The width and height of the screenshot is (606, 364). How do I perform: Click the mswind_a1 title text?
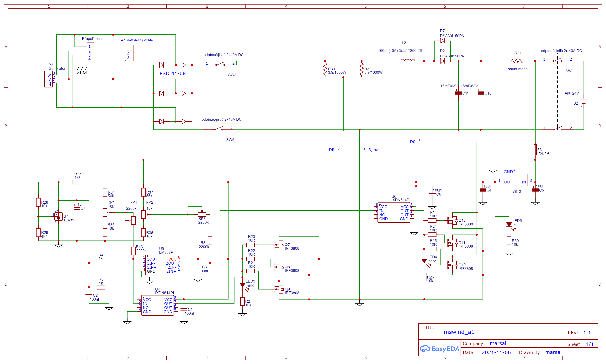tap(459, 332)
